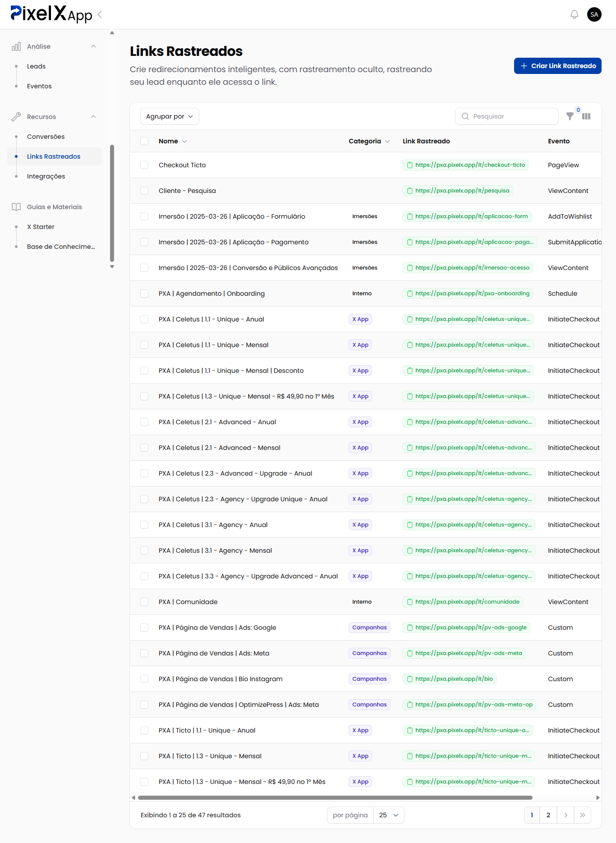Open Leads in the sidebar
Viewport: 616px width, 843px height.
coord(36,66)
